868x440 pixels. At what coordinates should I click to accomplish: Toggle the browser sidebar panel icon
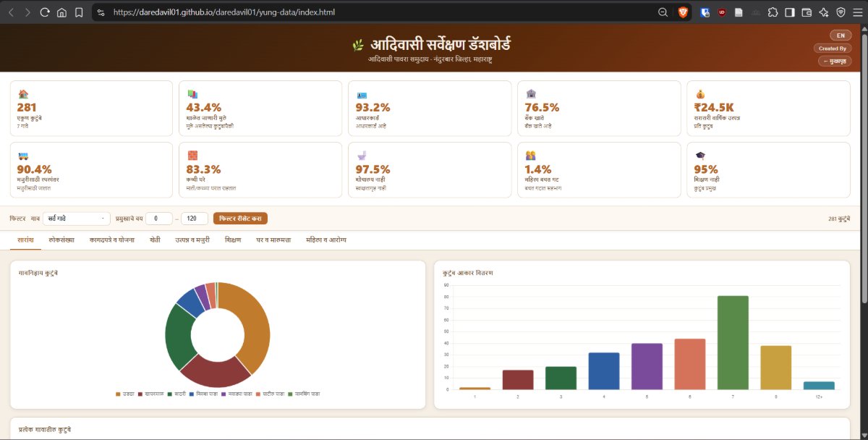coord(789,12)
